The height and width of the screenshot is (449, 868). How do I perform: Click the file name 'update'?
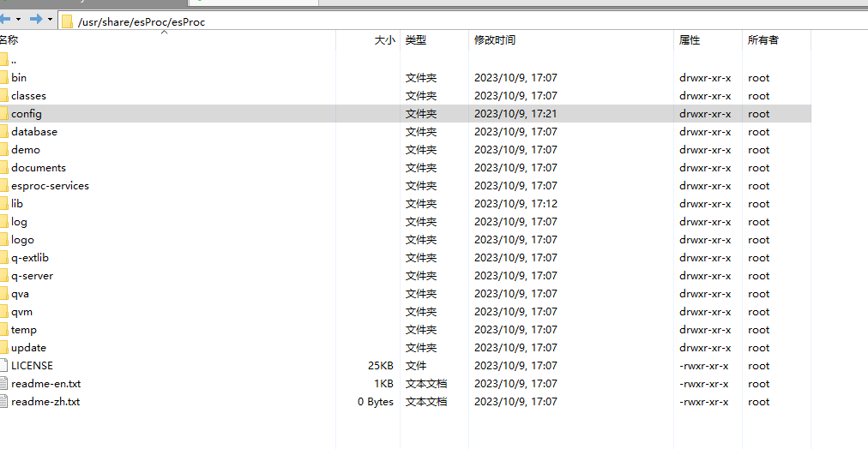(x=29, y=348)
